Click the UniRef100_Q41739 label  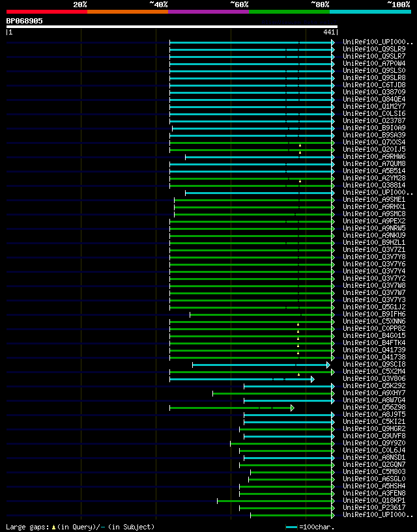(374, 350)
